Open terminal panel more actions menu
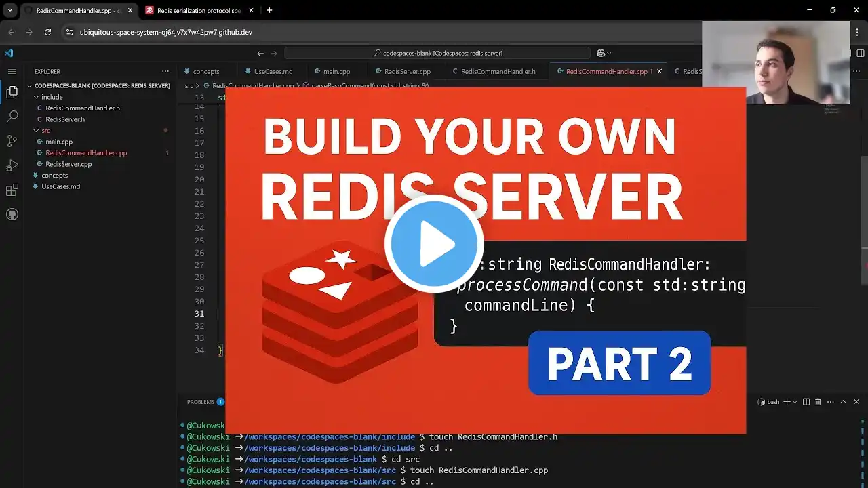 point(830,402)
